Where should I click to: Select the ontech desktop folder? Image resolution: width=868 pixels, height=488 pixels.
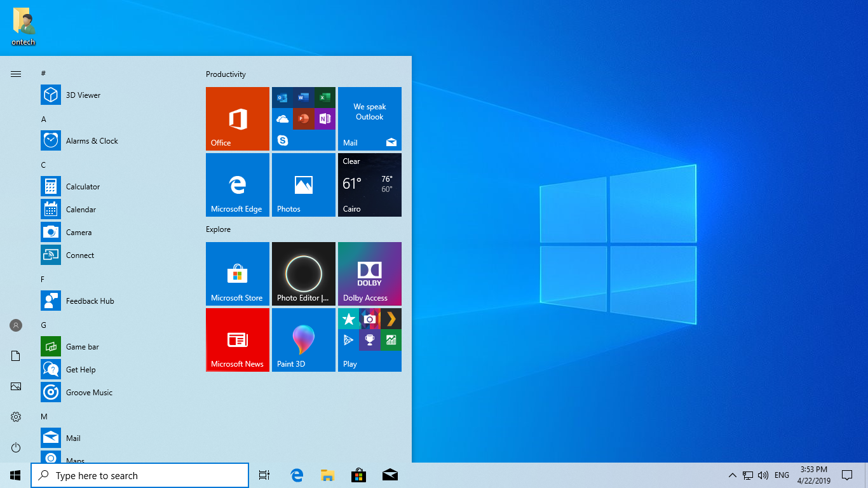point(24,27)
